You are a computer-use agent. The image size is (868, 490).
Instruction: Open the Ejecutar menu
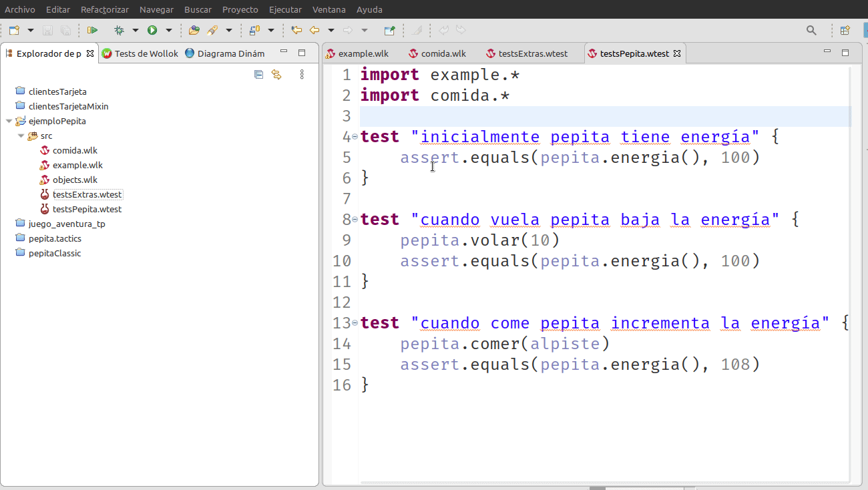[x=285, y=9]
